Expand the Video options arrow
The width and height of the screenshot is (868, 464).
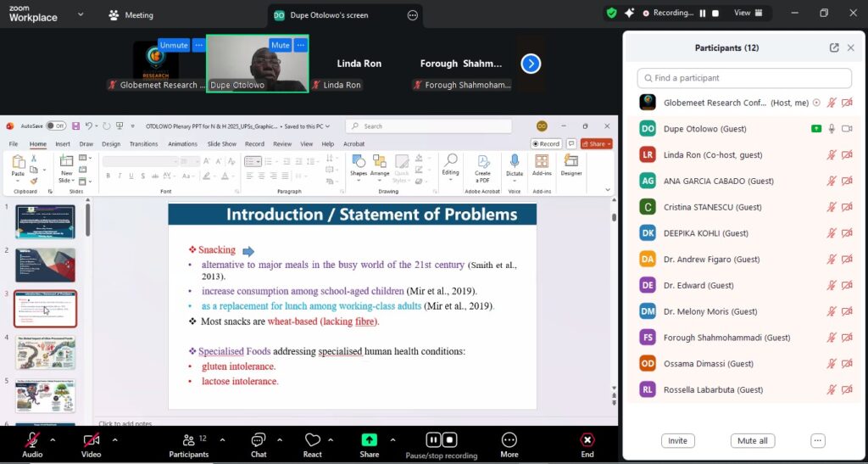pyautogui.click(x=114, y=439)
